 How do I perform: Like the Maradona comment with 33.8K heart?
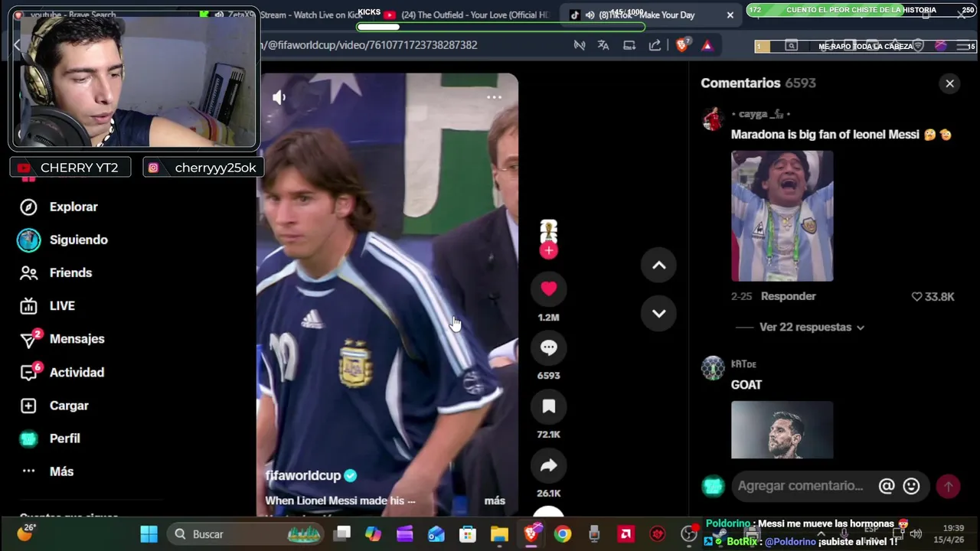(916, 296)
